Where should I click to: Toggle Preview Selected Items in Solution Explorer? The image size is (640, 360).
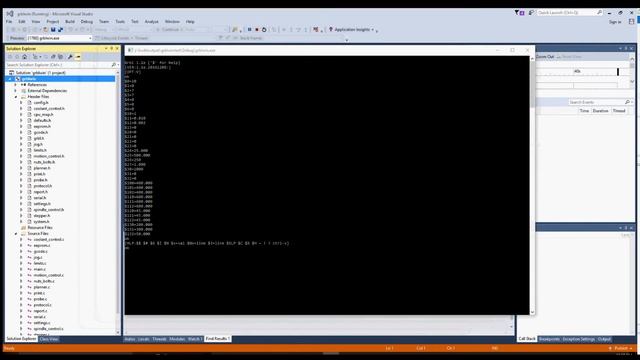[78, 57]
